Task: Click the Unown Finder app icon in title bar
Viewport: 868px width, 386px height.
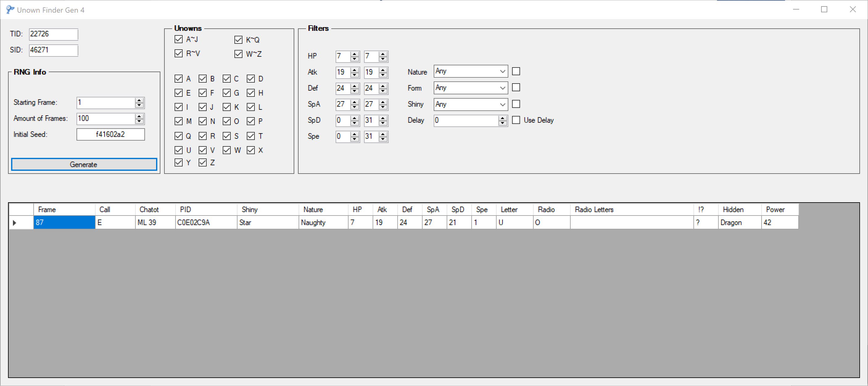Action: tap(10, 10)
